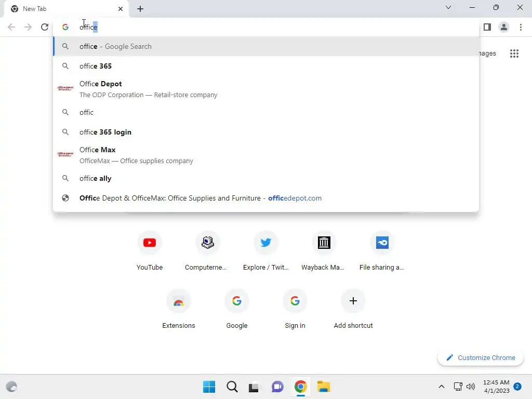Open the Sign in shortcut tile
Viewport: 532px width, 399px height.
tap(295, 309)
